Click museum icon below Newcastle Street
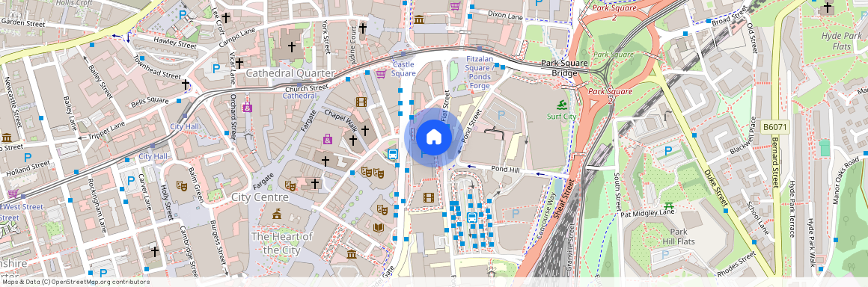 click(x=7, y=138)
